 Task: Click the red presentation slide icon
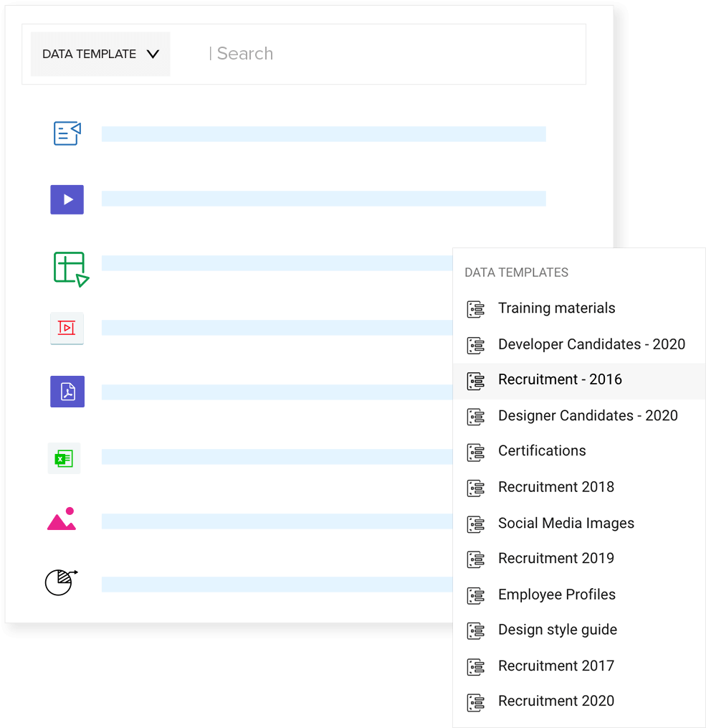67,328
